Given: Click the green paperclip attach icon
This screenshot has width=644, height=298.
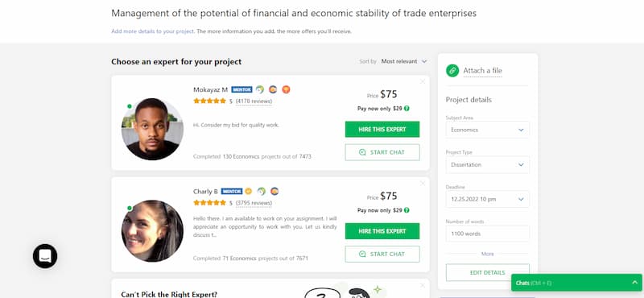Looking at the screenshot, I should pyautogui.click(x=452, y=70).
